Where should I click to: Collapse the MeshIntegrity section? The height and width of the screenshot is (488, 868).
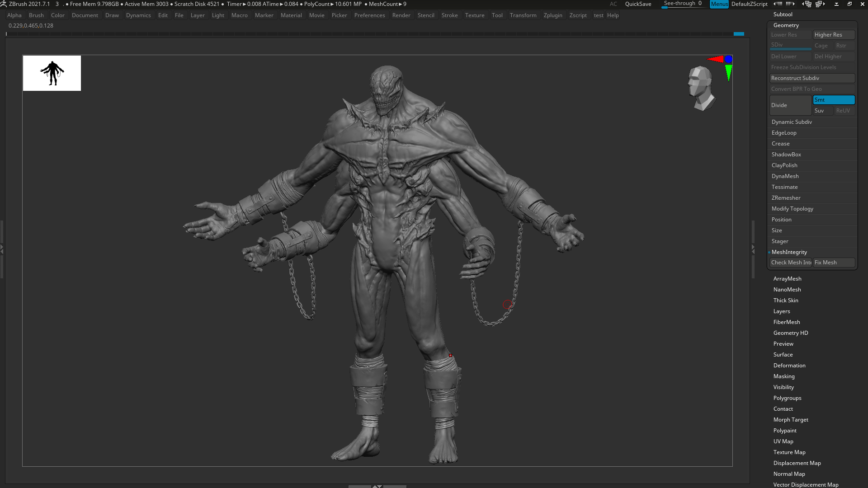[789, 252]
